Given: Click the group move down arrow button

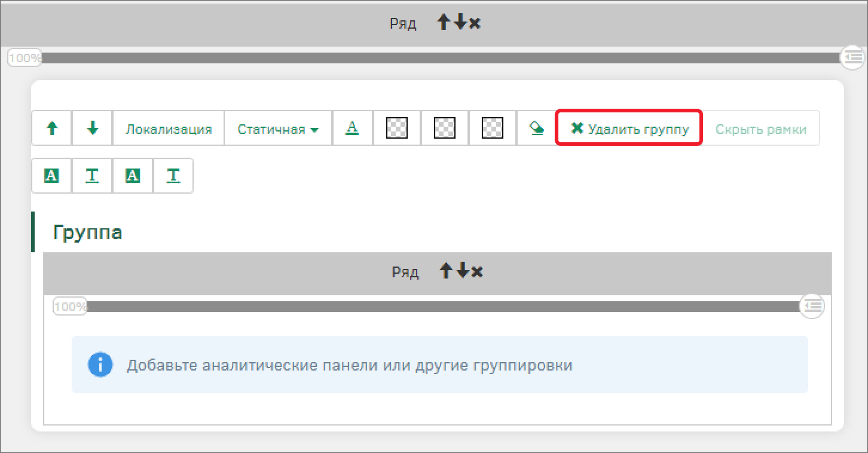Looking at the screenshot, I should click(x=92, y=128).
